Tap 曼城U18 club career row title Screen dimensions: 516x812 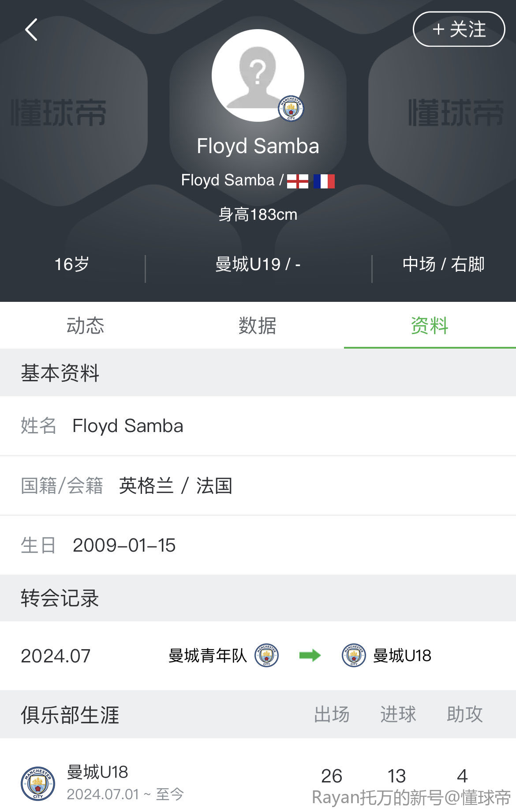coord(97,772)
